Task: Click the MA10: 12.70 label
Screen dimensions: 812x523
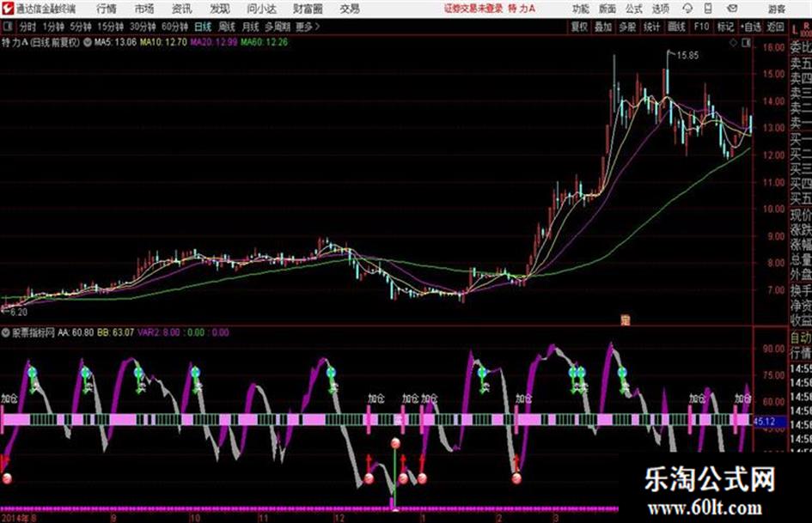Action: [163, 42]
